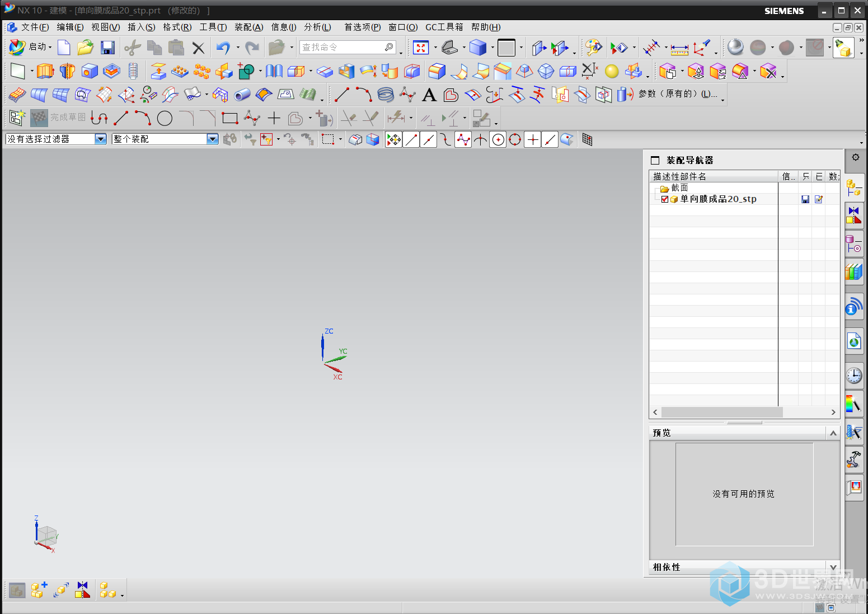Select the sketch Profile tool
868x614 pixels.
(x=99, y=118)
